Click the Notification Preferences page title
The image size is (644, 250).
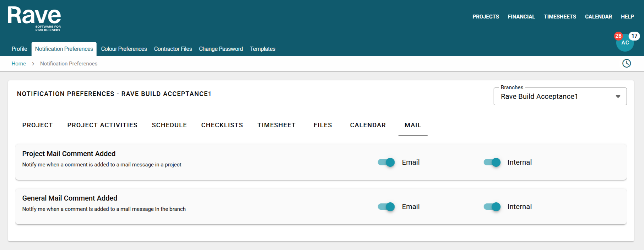(114, 94)
